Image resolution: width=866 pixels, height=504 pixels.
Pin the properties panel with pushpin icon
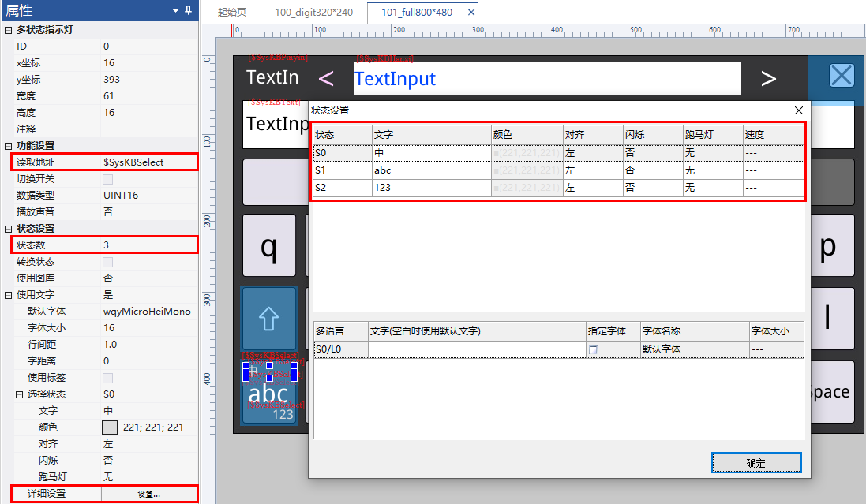[189, 10]
